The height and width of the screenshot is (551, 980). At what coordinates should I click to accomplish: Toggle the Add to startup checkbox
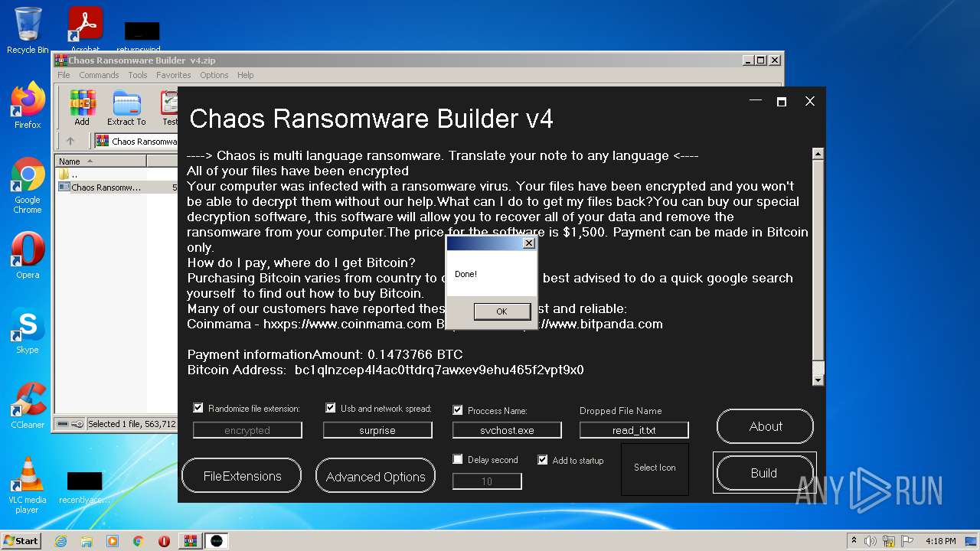[543, 460]
